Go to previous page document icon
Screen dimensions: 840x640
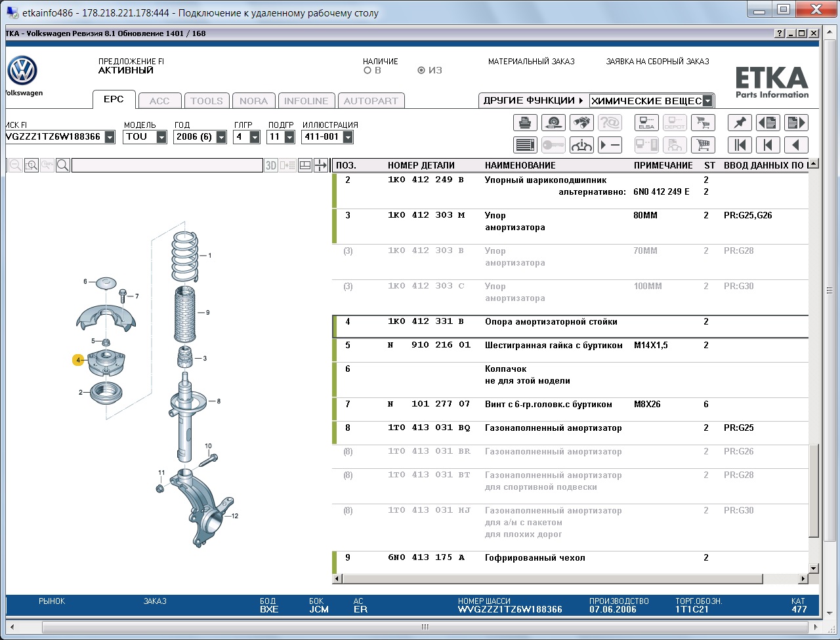768,123
